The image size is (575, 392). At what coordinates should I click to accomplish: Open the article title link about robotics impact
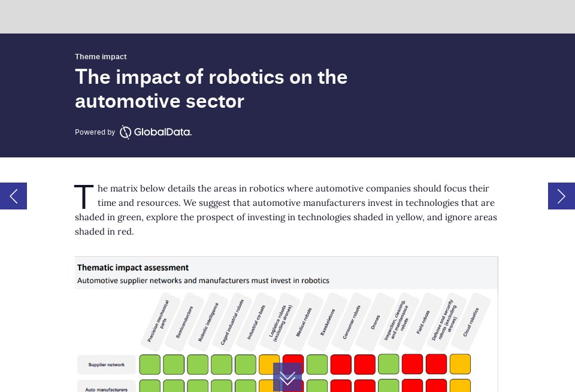pyautogui.click(x=211, y=89)
